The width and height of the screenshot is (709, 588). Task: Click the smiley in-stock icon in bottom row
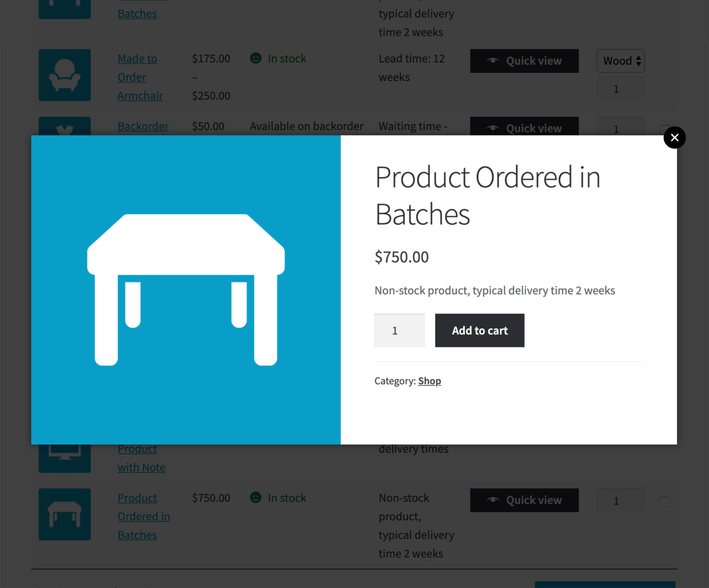tap(255, 498)
